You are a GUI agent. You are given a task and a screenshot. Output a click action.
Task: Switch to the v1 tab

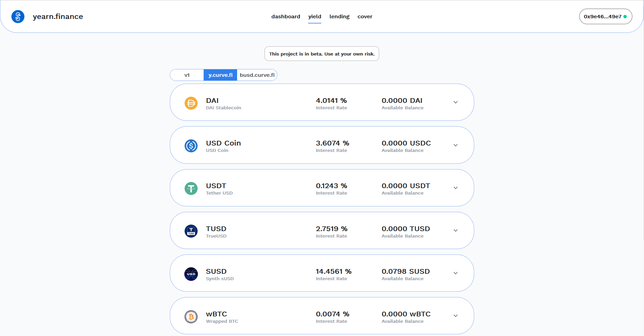[x=187, y=75]
